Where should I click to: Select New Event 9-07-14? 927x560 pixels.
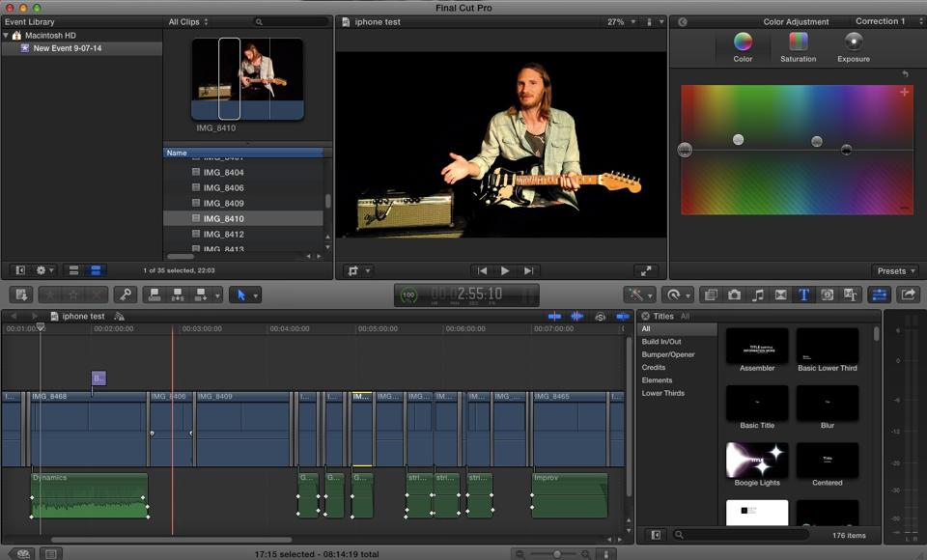pos(68,48)
